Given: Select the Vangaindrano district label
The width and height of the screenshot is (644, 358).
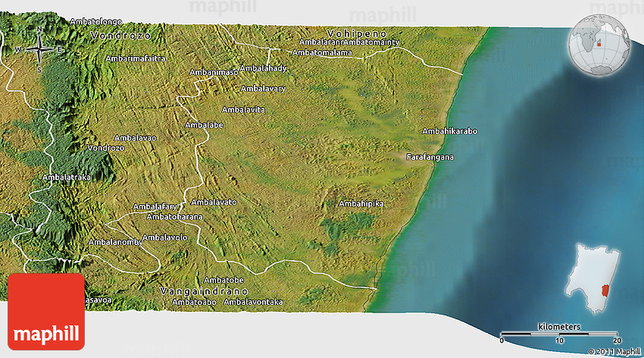Looking at the screenshot, I should (205, 291).
